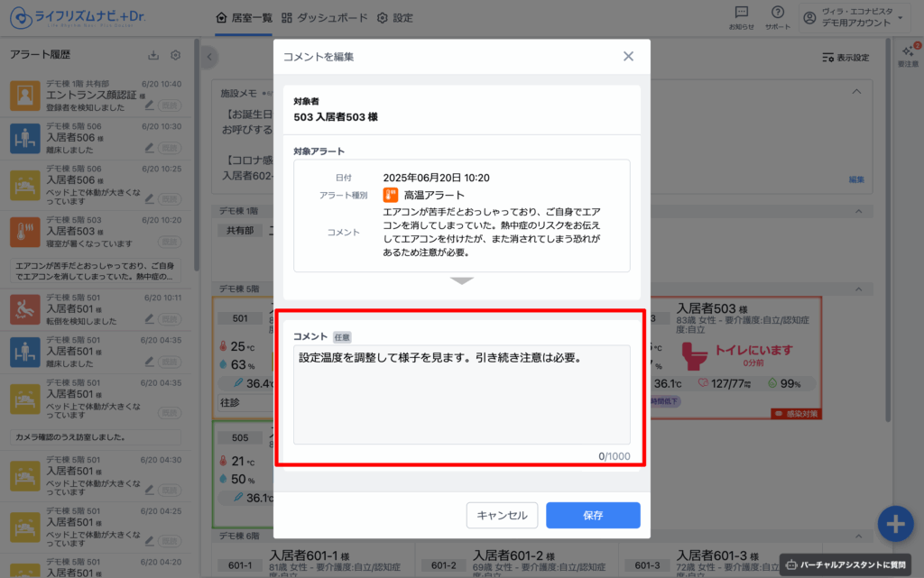Viewport: 924px width, 578px height.
Task: Click the キャンセル button
Action: pos(502,515)
